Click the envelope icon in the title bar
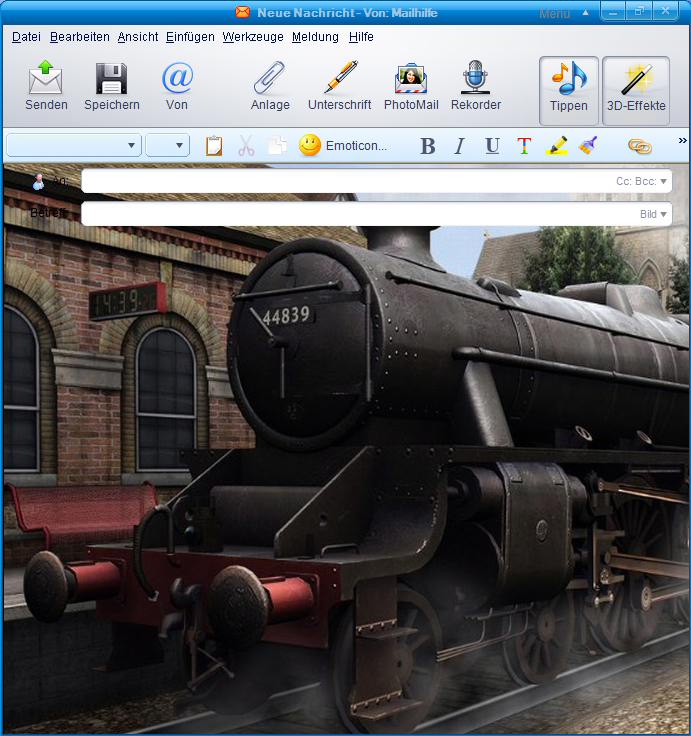 243,12
